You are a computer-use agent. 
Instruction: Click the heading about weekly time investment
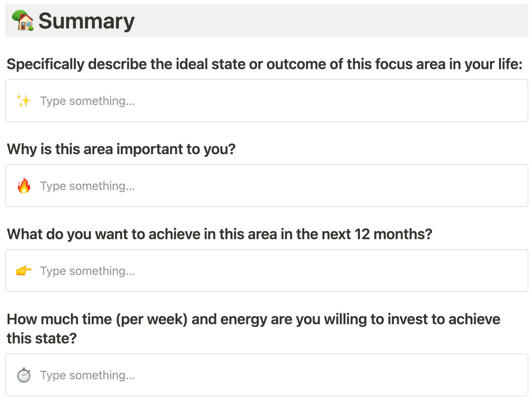[253, 319]
